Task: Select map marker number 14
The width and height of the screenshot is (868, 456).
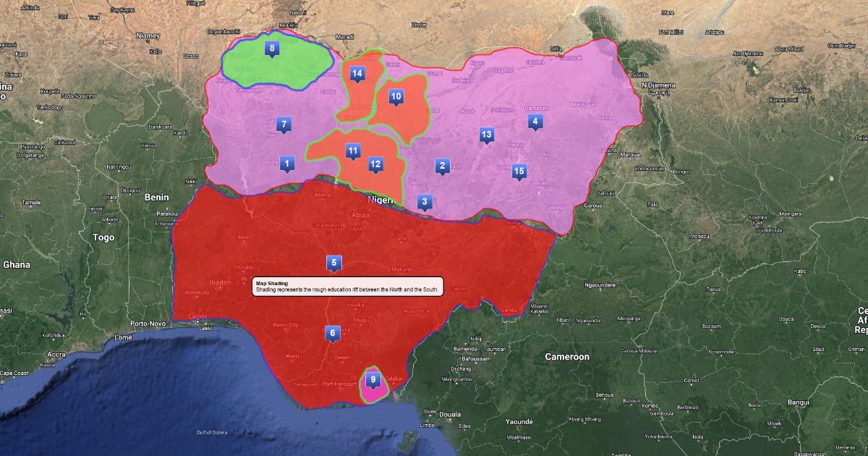Action: 357,73
